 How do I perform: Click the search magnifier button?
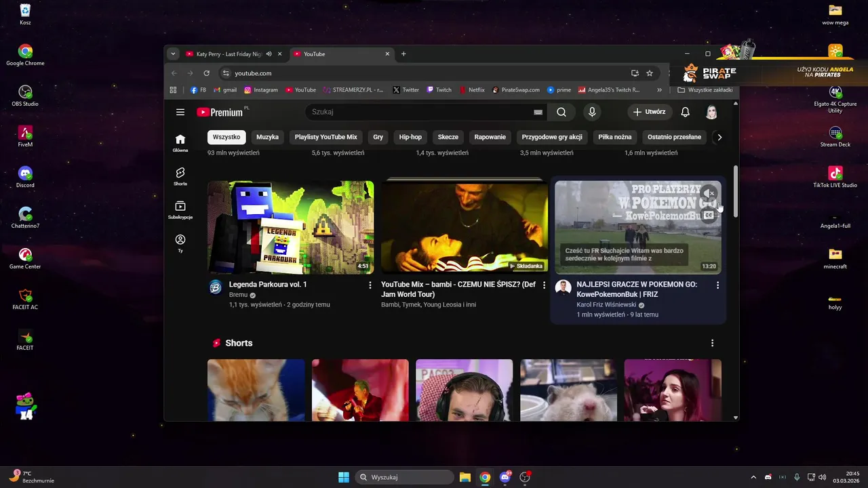pos(561,112)
